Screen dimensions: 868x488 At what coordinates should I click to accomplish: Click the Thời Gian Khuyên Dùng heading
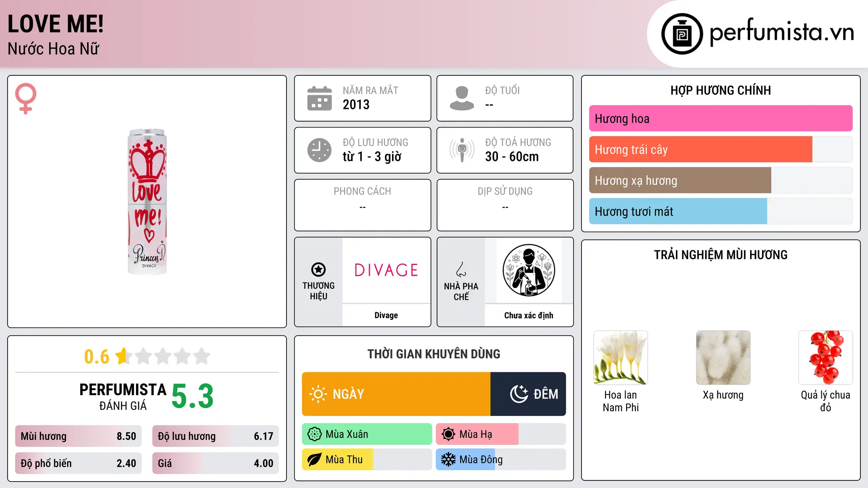click(434, 354)
